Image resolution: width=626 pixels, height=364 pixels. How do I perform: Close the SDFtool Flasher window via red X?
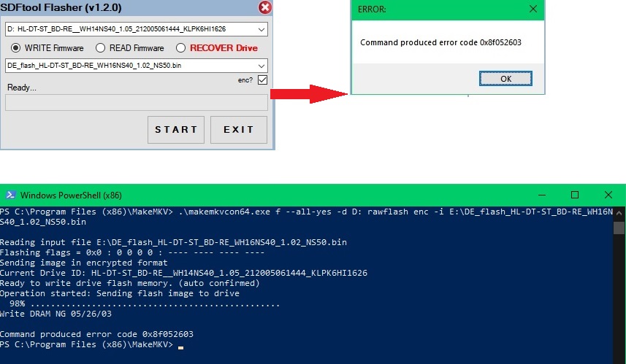click(x=264, y=7)
